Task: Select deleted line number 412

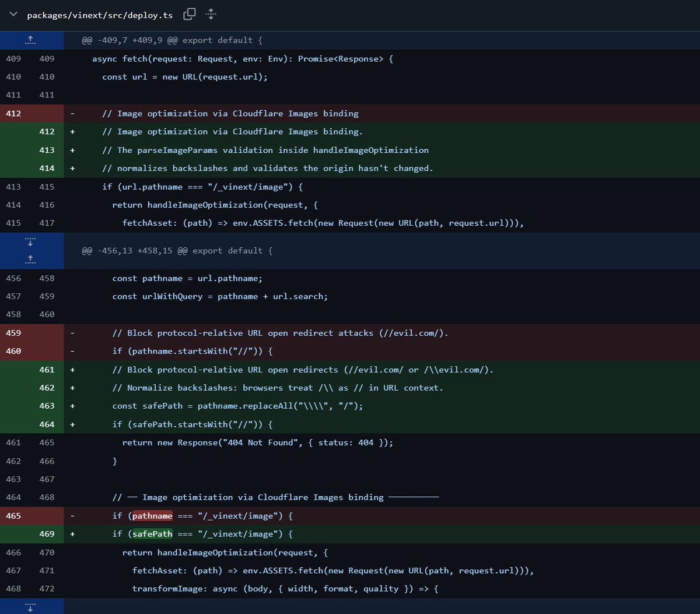Action: coord(13,114)
